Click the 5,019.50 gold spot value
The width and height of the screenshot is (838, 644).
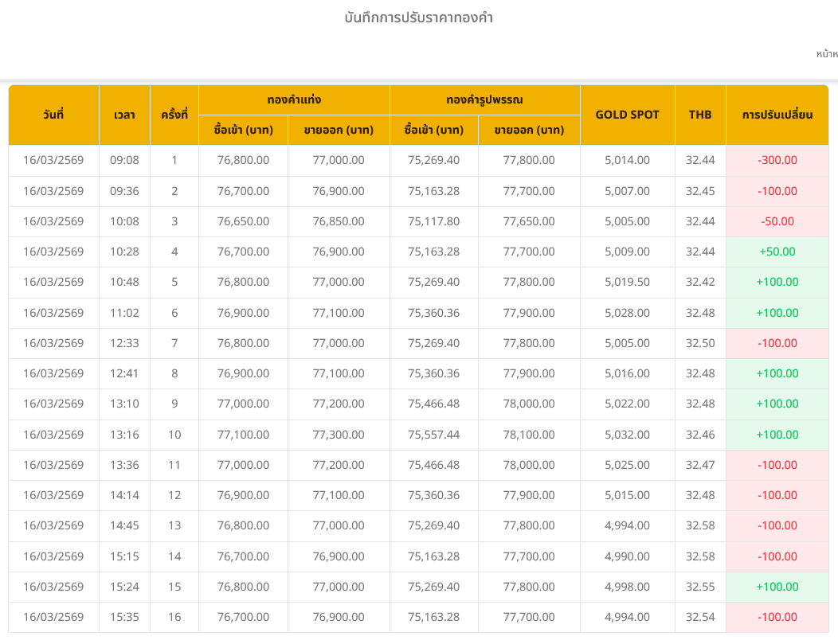pyautogui.click(x=627, y=282)
